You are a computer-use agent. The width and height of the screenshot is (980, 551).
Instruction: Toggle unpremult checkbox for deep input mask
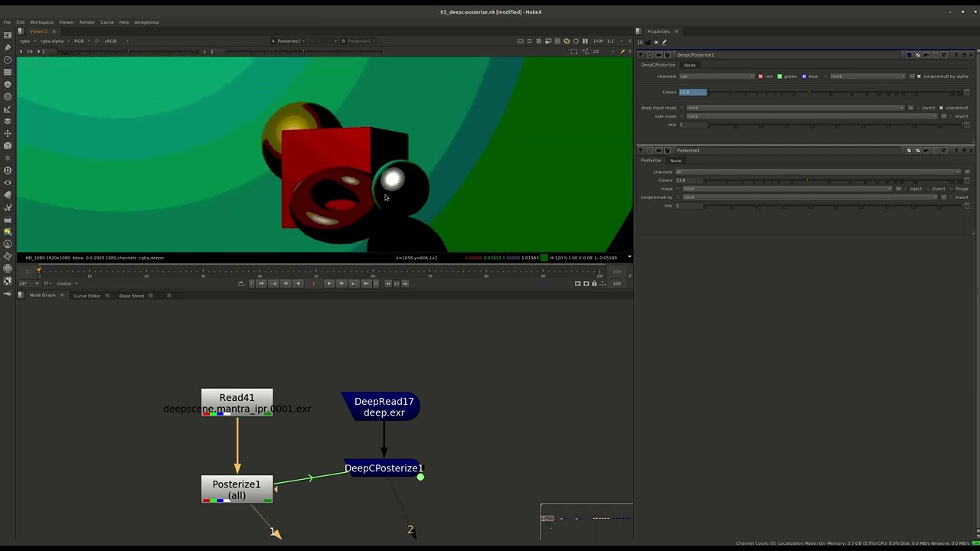tap(941, 108)
